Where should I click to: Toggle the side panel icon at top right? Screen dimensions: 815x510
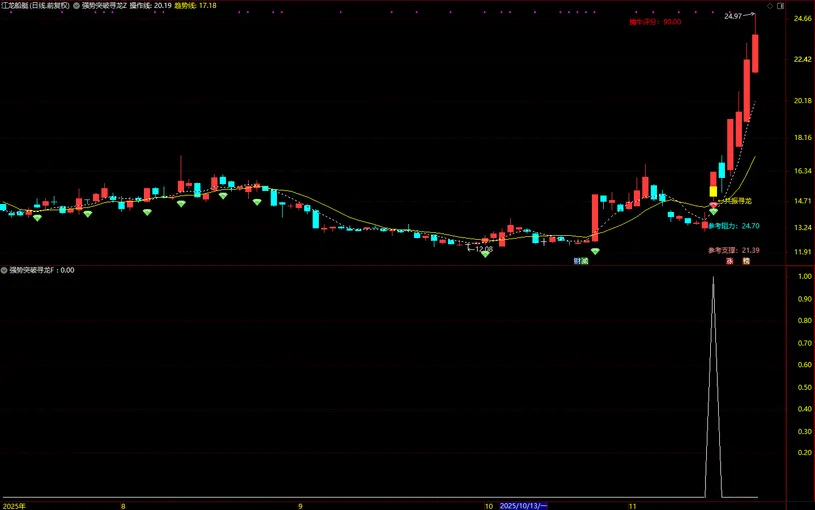tap(780, 6)
